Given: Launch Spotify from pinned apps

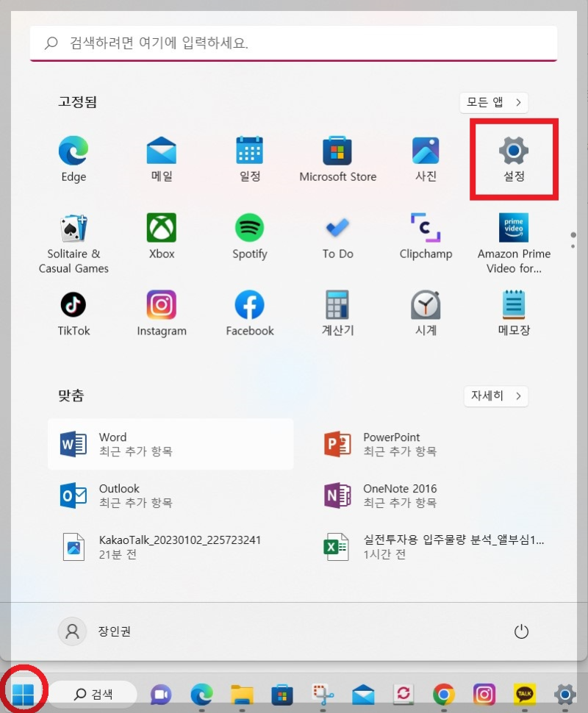Looking at the screenshot, I should [x=250, y=236].
